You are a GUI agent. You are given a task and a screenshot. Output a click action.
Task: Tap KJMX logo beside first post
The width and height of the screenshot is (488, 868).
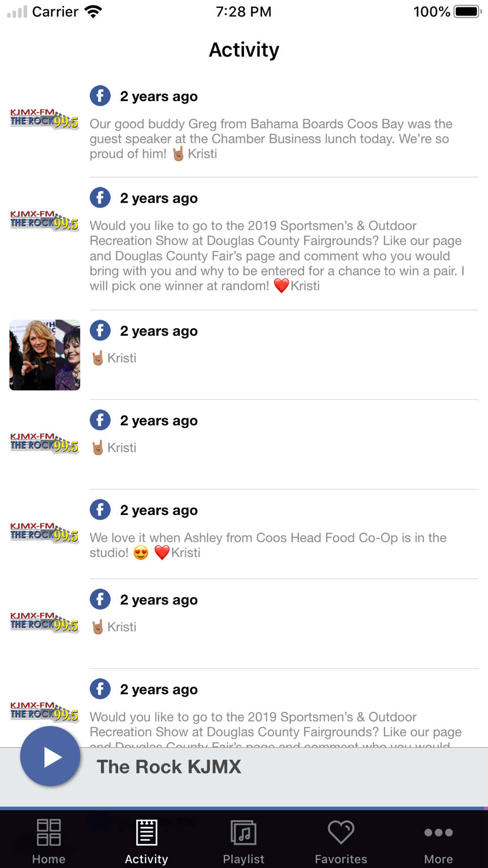click(44, 119)
